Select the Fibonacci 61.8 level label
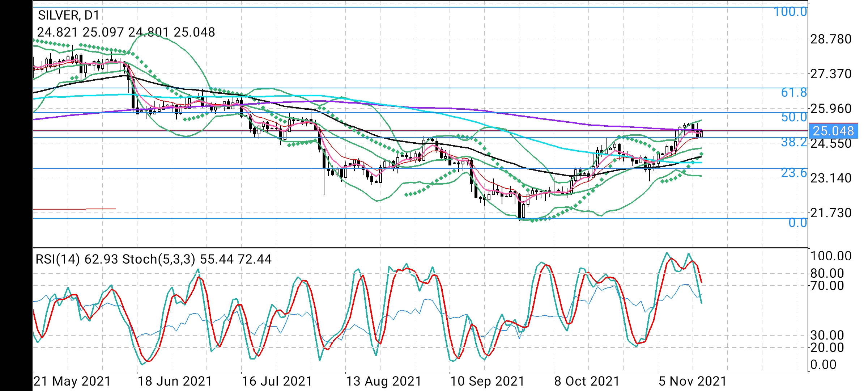Screen dimensions: 868x391 click(794, 93)
